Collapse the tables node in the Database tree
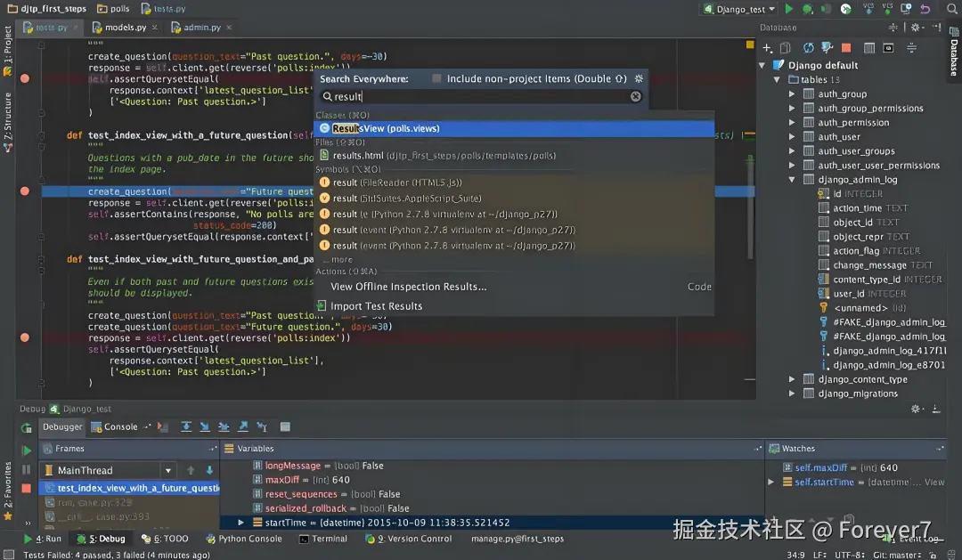The height and width of the screenshot is (560, 962). [x=777, y=80]
